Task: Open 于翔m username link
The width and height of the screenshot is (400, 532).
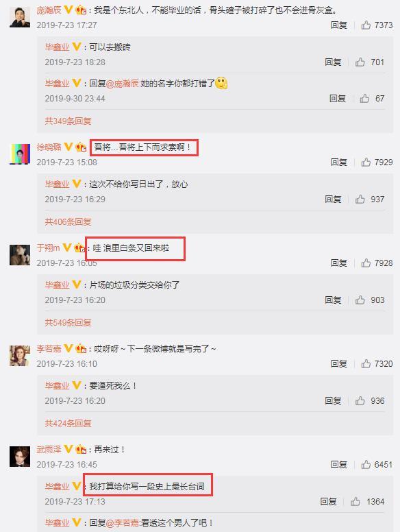Action: pos(48,247)
